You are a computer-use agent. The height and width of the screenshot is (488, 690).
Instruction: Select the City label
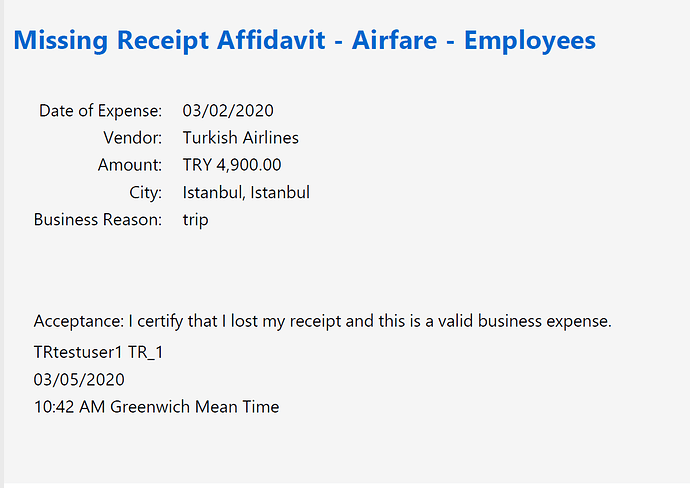pyautogui.click(x=146, y=193)
